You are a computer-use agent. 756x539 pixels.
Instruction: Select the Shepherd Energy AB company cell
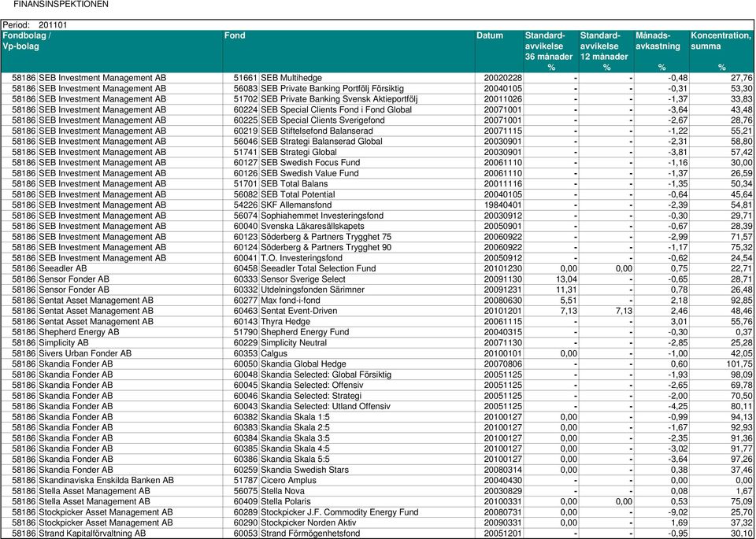(x=79, y=332)
